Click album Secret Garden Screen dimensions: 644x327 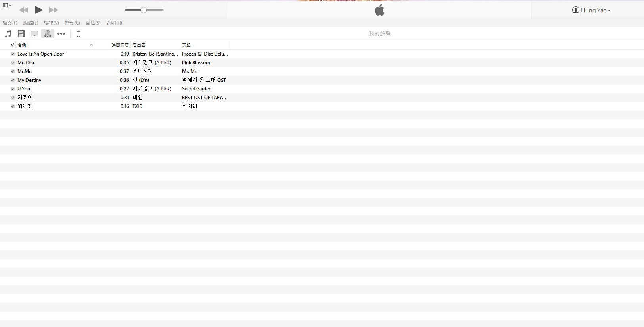coord(197,89)
